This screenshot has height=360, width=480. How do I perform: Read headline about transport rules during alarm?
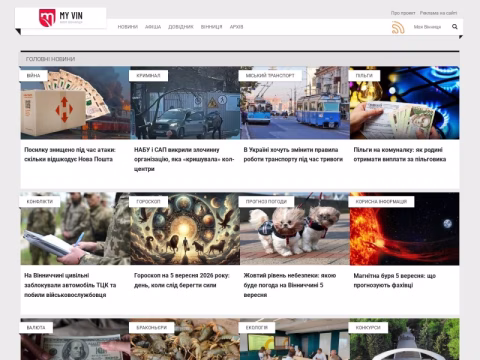pos(293,154)
